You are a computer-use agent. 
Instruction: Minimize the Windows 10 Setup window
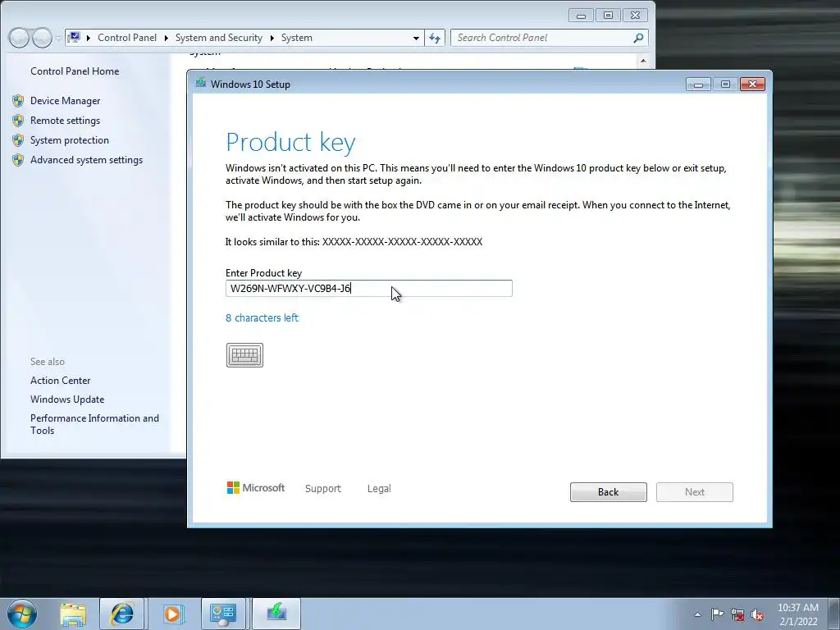click(x=698, y=84)
